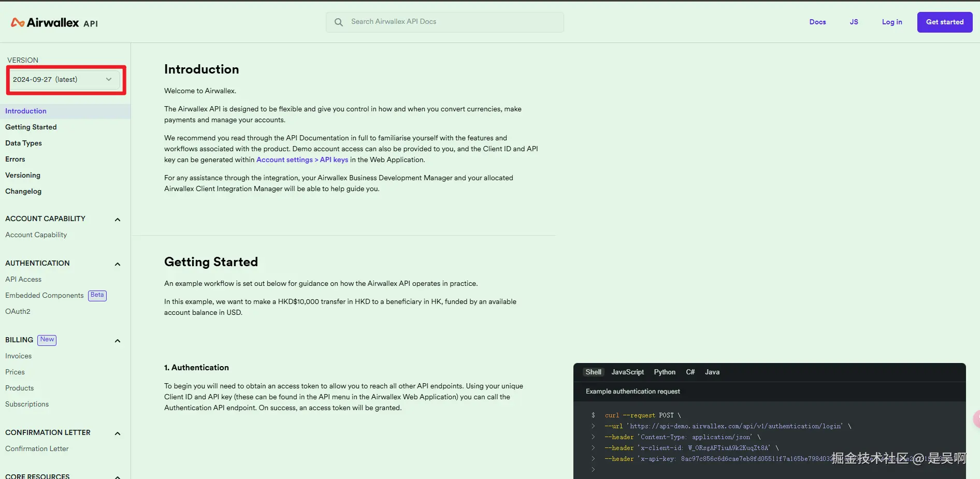The width and height of the screenshot is (980, 479).
Task: Open the Log in link
Action: [892, 22]
